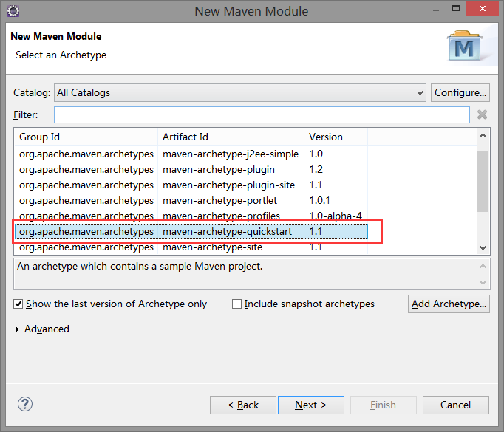The image size is (504, 432).
Task: Click the help question mark icon
Action: tap(24, 404)
